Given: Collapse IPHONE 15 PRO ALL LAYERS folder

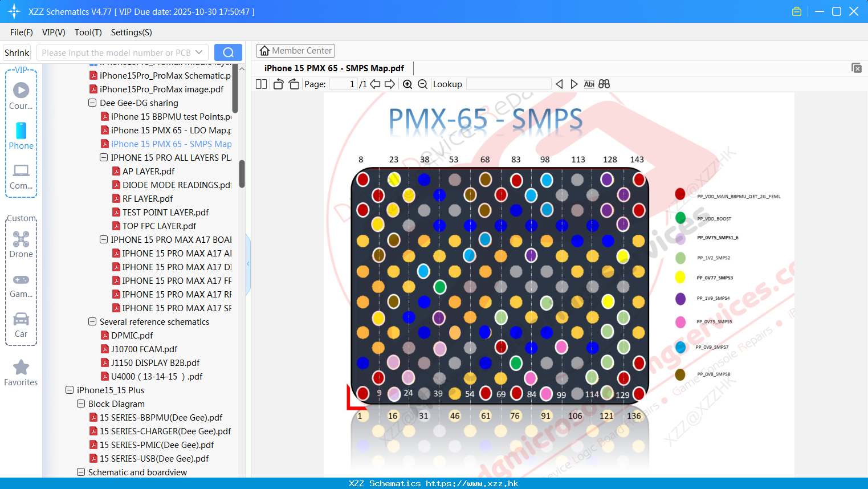Looking at the screenshot, I should point(104,158).
